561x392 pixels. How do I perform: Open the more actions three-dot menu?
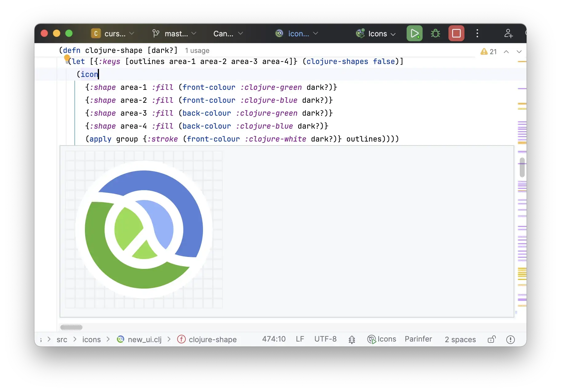[477, 33]
